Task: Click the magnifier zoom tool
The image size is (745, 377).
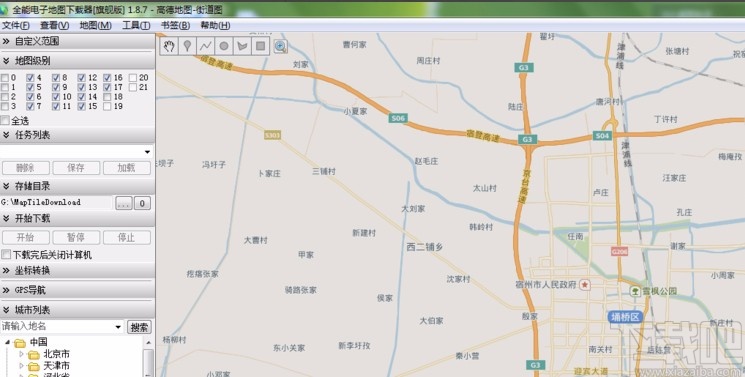Action: point(280,46)
